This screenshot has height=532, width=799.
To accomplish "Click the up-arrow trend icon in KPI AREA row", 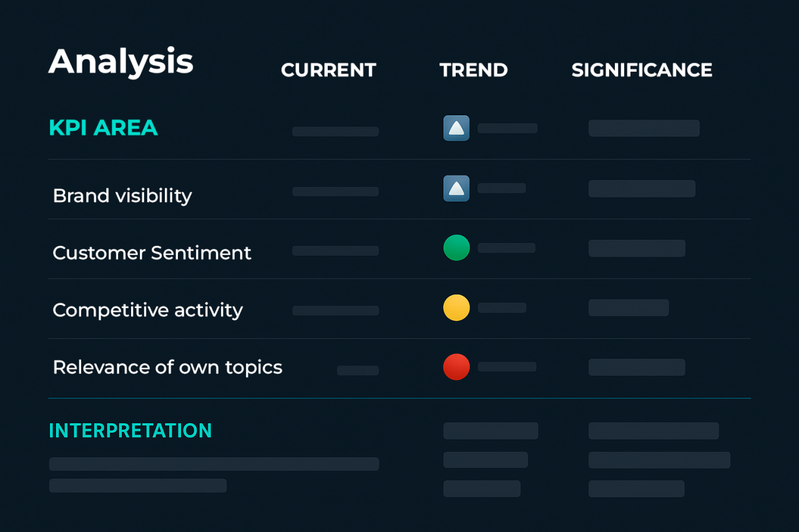I will coord(456,128).
